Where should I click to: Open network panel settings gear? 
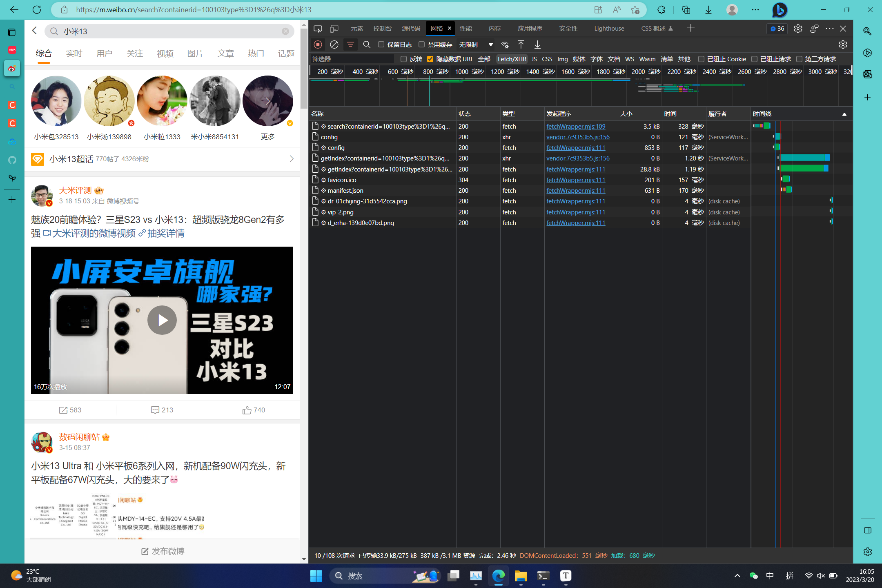843,45
